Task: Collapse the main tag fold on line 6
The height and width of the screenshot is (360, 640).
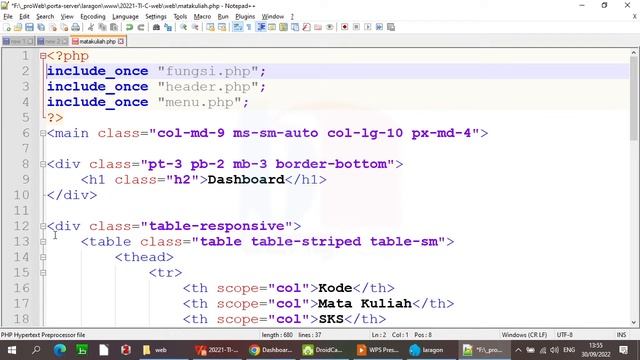Action: 43,133
